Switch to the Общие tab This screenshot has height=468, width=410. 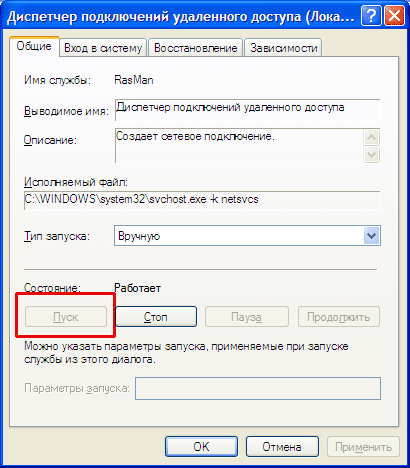(34, 47)
